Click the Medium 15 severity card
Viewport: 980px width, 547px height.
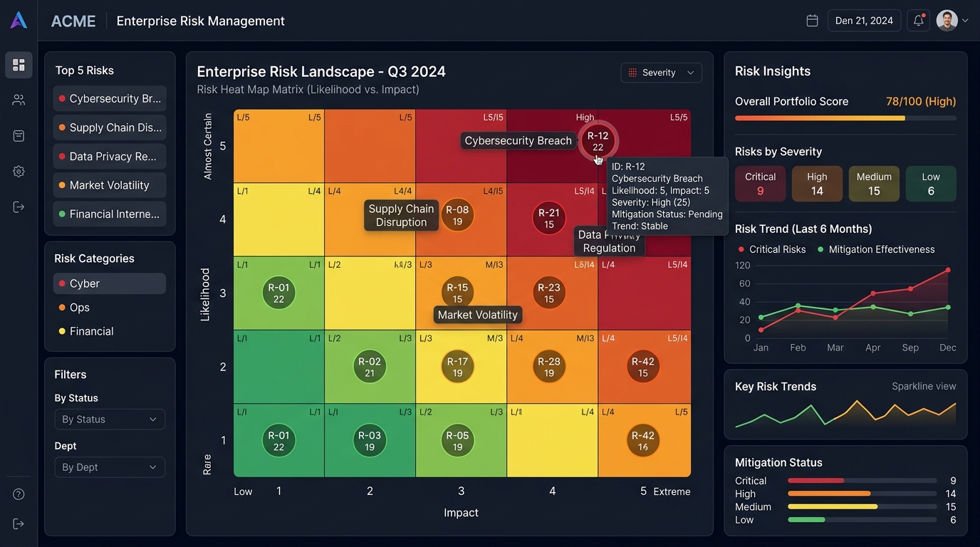(x=874, y=184)
